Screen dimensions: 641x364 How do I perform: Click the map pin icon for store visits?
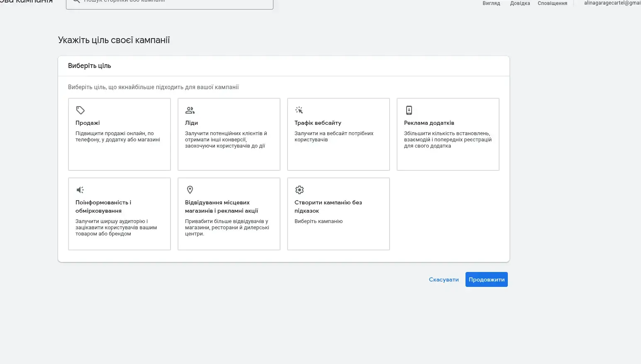pos(190,190)
